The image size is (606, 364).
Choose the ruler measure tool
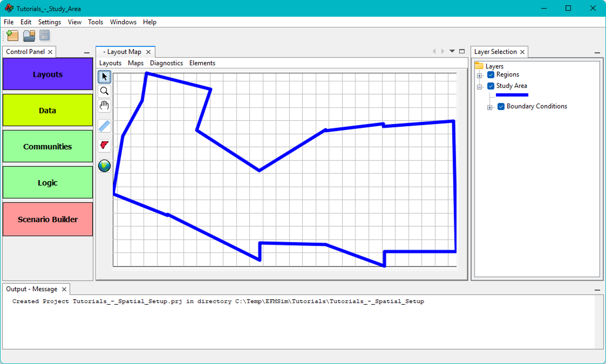click(104, 126)
